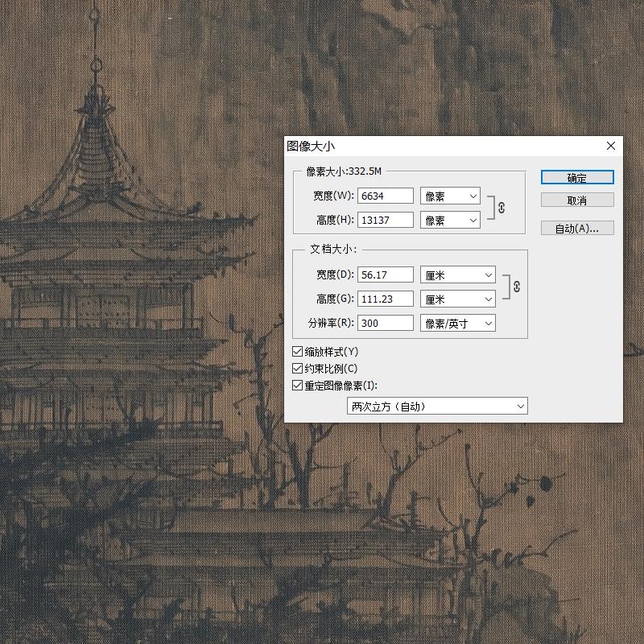Click the 像素大小:332.5M label
644x644 pixels.
coord(344,171)
